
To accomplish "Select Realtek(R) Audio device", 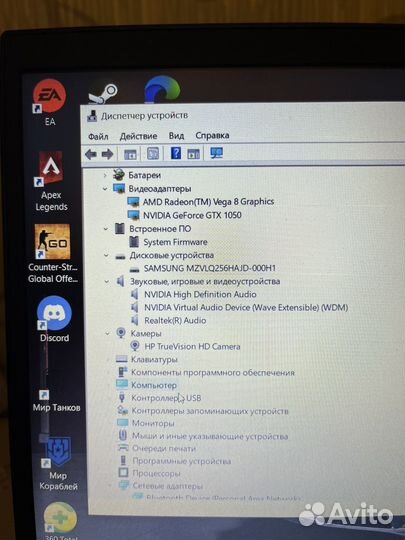I will [x=175, y=320].
